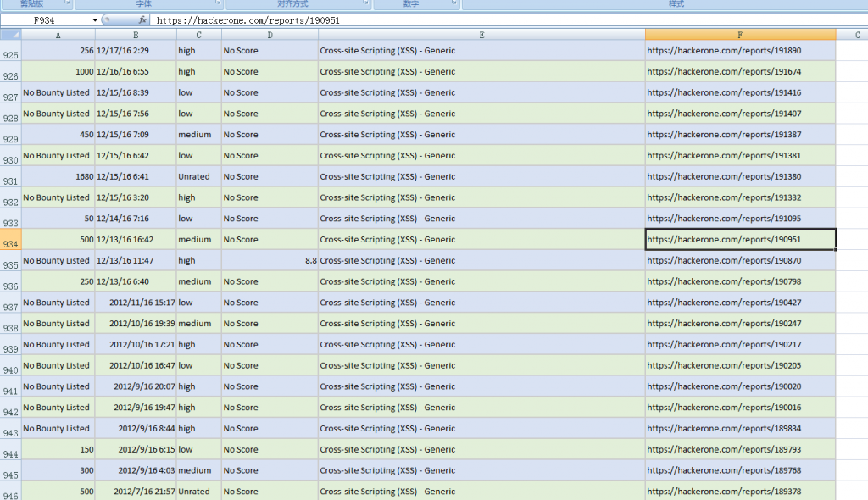The width and height of the screenshot is (868, 500).
Task: Click the reports/191332 URL cell
Action: [x=740, y=197]
